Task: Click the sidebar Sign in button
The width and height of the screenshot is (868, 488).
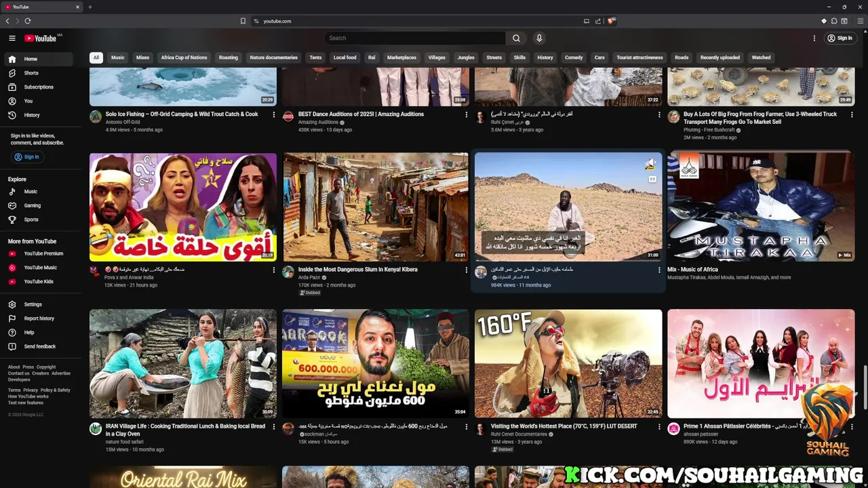Action: (x=27, y=157)
